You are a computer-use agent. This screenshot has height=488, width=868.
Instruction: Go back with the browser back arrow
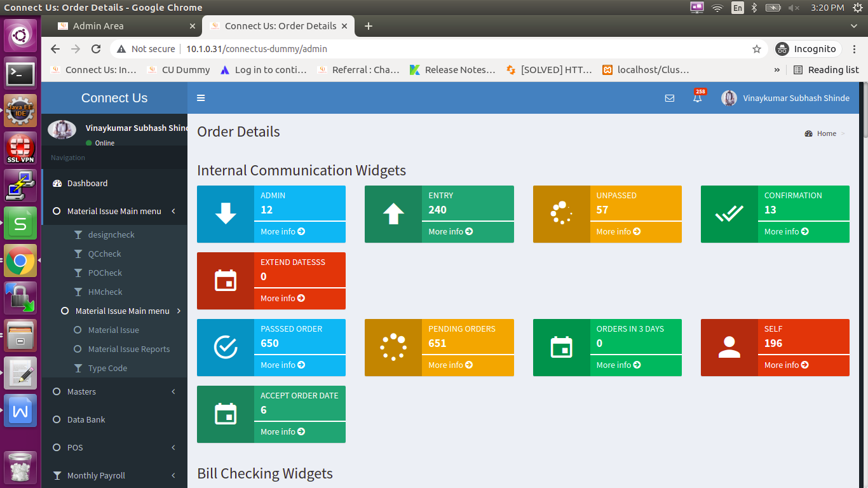click(55, 49)
